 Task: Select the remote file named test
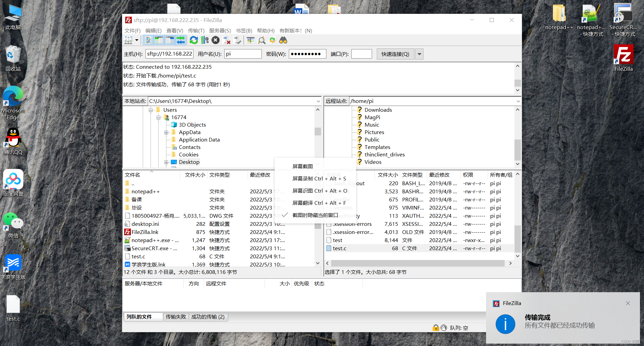click(x=338, y=240)
